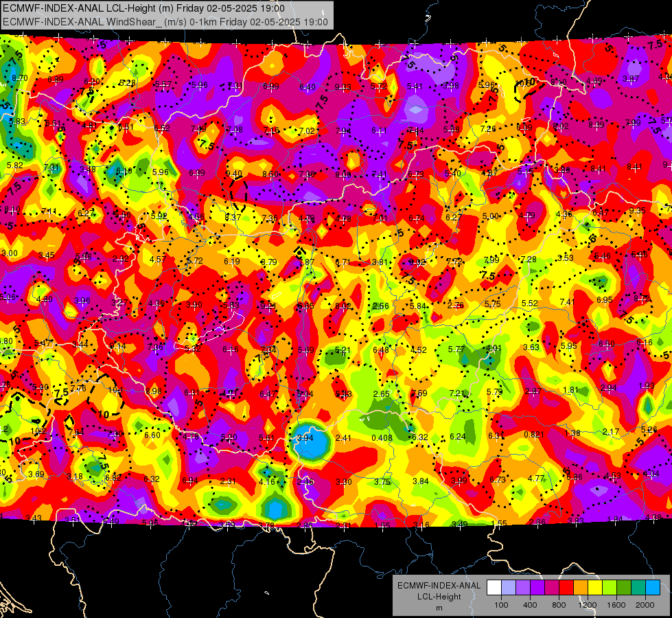
Task: Click the wind shear value 3.84
Action: click(x=420, y=481)
